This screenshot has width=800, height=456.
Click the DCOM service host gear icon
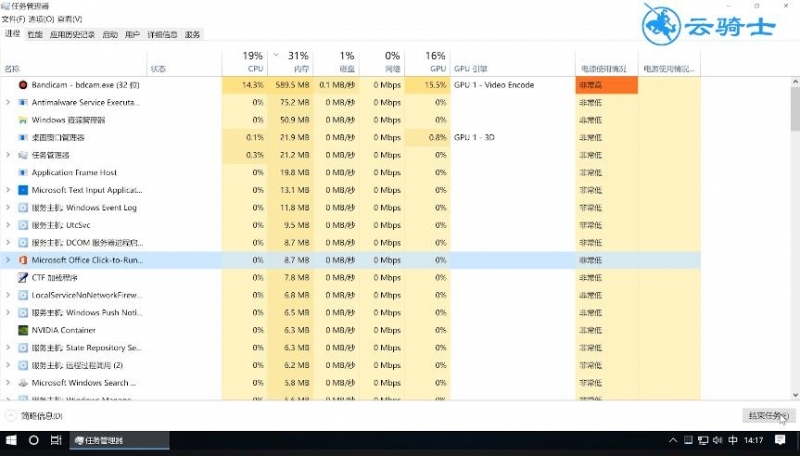pos(22,242)
